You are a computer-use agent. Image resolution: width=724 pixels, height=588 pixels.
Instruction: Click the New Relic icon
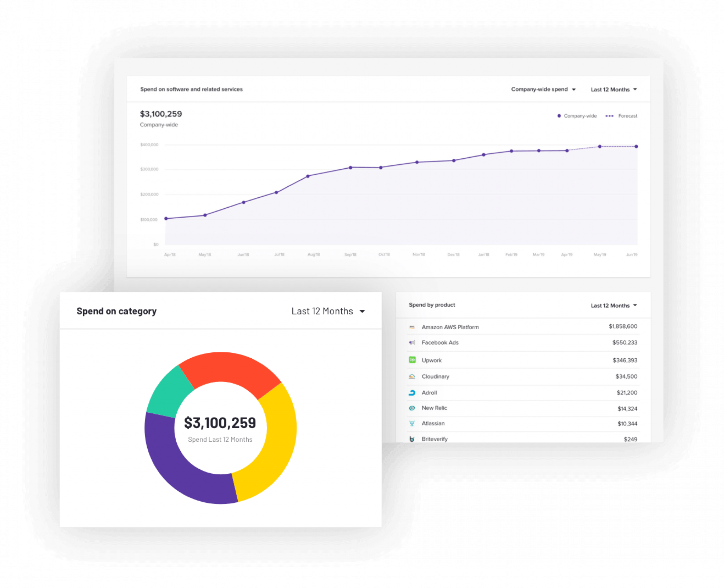(412, 408)
